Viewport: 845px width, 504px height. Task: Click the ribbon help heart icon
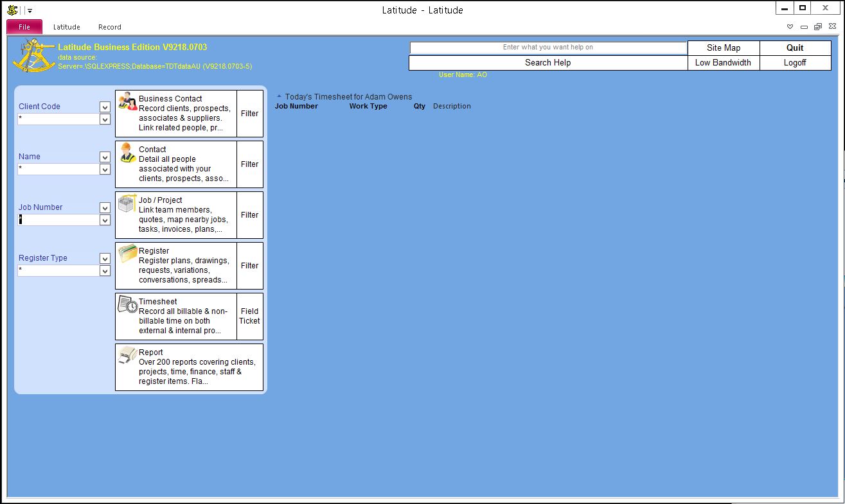pyautogui.click(x=790, y=27)
